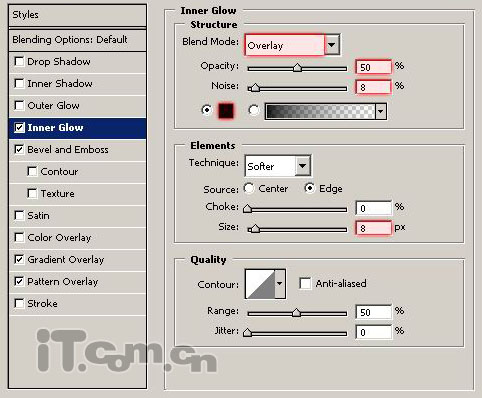Enable the Stroke checkbox

(19, 303)
